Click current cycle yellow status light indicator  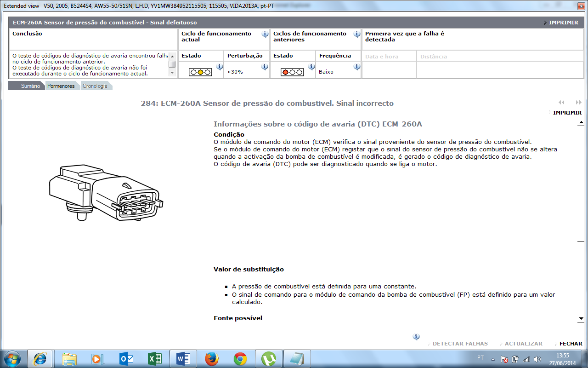[200, 72]
